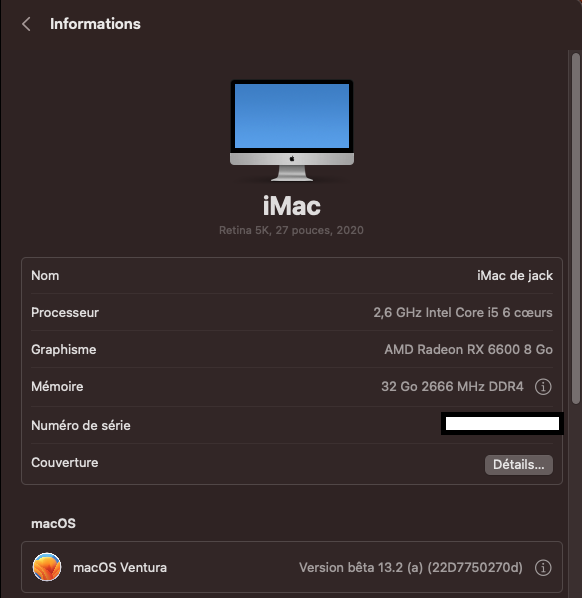
Task: Select 'Version bêta 13.2 (a) (22D7750270d)' text
Action: (411, 567)
